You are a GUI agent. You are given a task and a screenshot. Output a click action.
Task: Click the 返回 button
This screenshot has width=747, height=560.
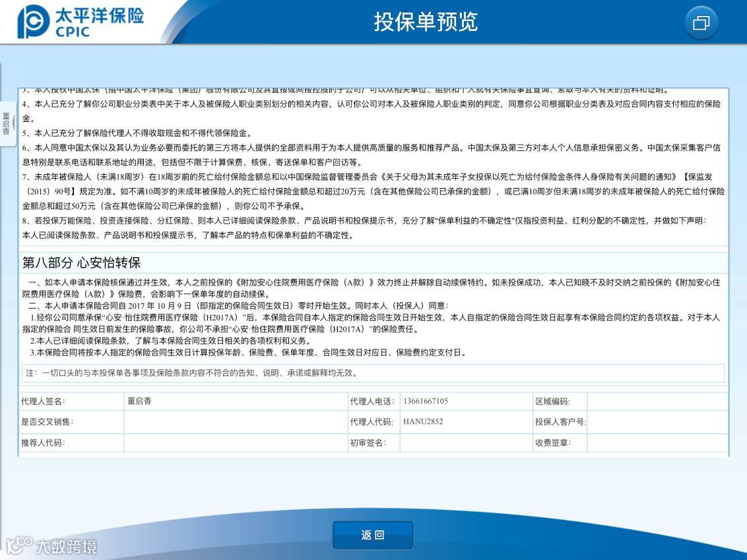point(373,535)
